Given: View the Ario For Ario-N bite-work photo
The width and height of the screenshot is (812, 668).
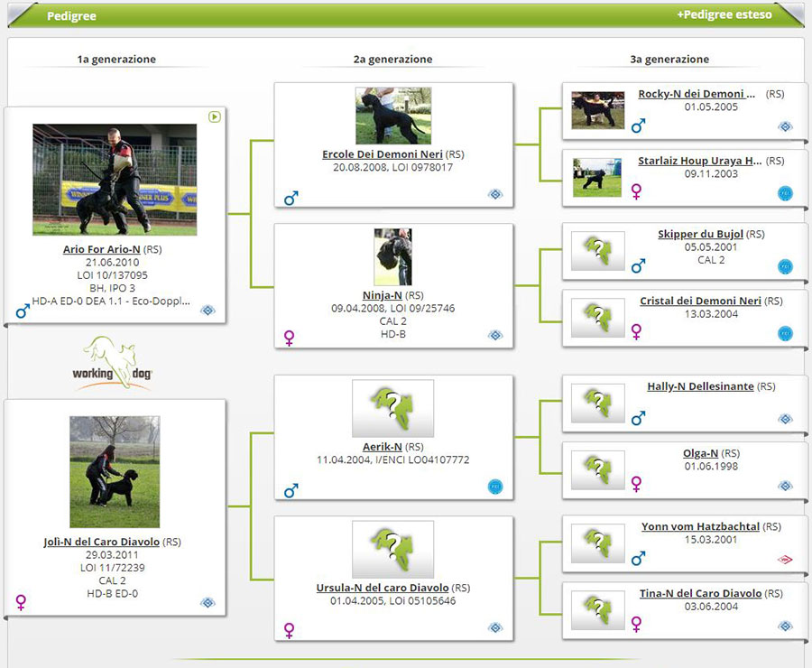Looking at the screenshot, I should click(x=115, y=180).
